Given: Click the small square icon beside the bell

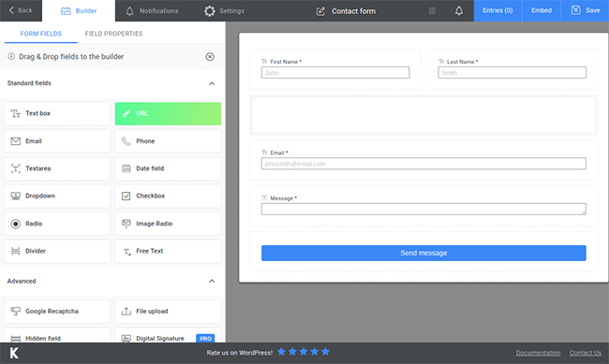Looking at the screenshot, I should 432,11.
